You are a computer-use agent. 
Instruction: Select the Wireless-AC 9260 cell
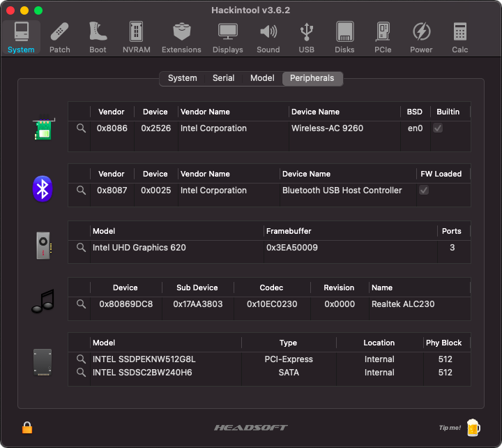click(x=327, y=128)
